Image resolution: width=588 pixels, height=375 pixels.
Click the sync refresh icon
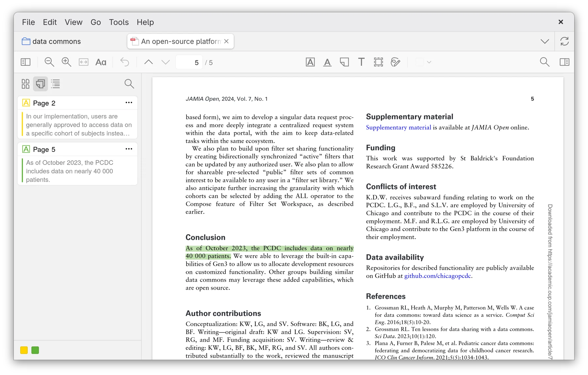(x=564, y=41)
